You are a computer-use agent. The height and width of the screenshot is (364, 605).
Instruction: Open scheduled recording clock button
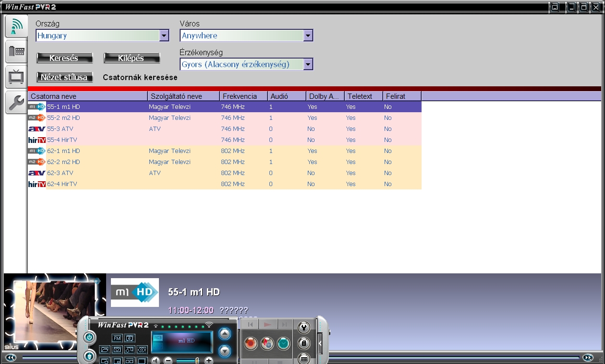tap(283, 343)
